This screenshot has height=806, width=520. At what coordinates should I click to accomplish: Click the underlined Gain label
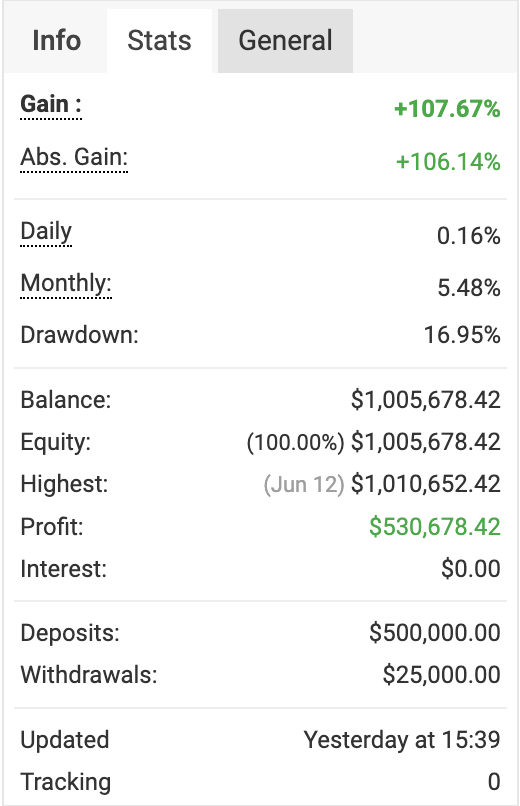pyautogui.click(x=51, y=104)
